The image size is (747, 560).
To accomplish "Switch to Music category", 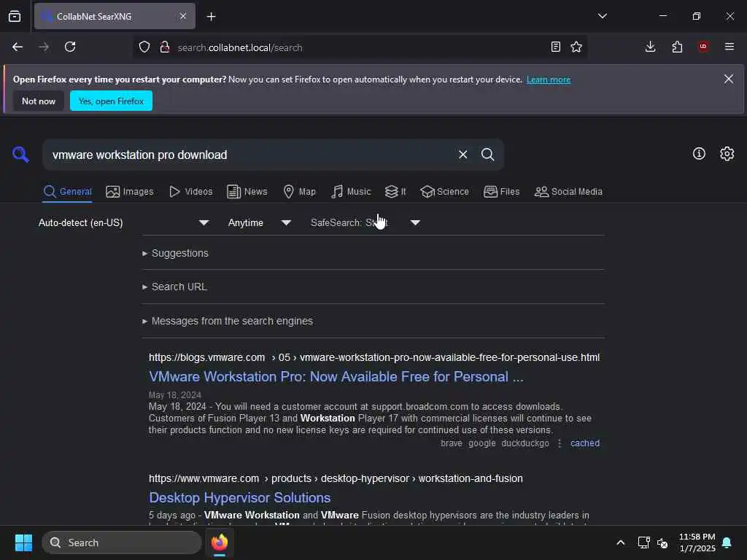I will [351, 192].
